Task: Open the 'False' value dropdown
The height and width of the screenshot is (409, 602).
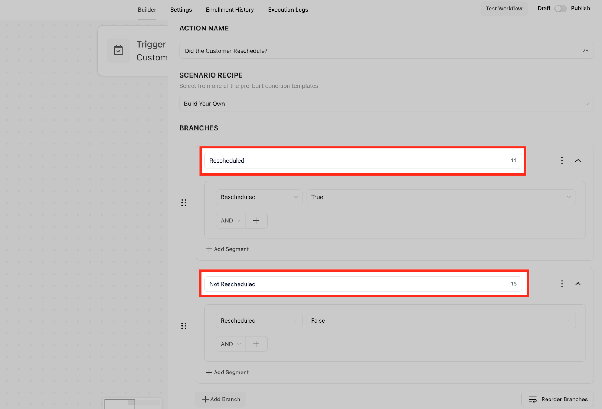Action: pyautogui.click(x=441, y=321)
